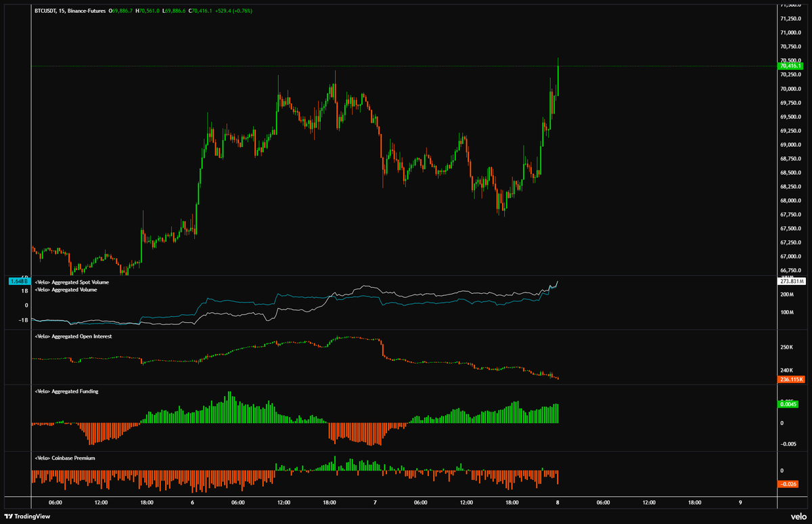812x524 pixels.
Task: Click the 240K open interest axis label
Action: (786, 370)
